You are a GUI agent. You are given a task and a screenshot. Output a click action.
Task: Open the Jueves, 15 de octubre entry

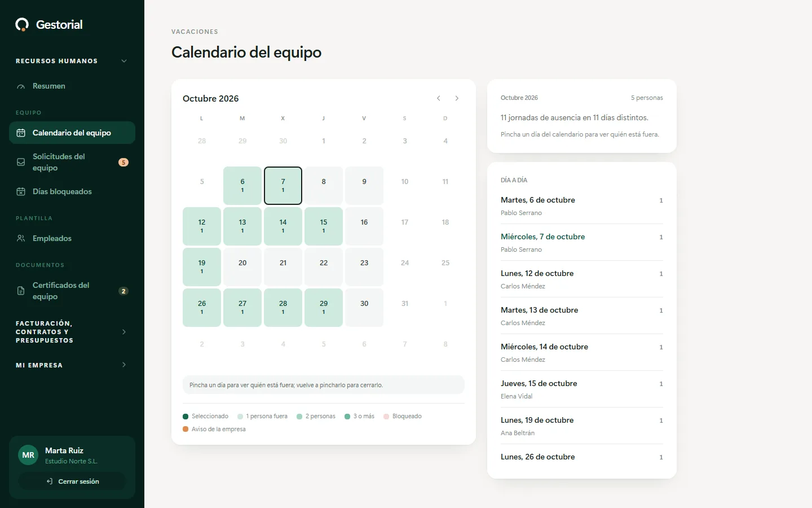pyautogui.click(x=582, y=389)
